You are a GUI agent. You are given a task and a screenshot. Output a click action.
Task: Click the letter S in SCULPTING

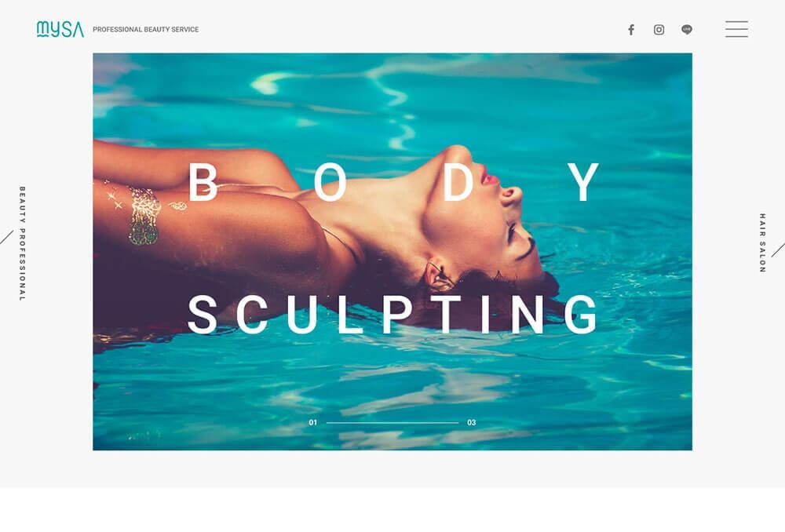(203, 314)
